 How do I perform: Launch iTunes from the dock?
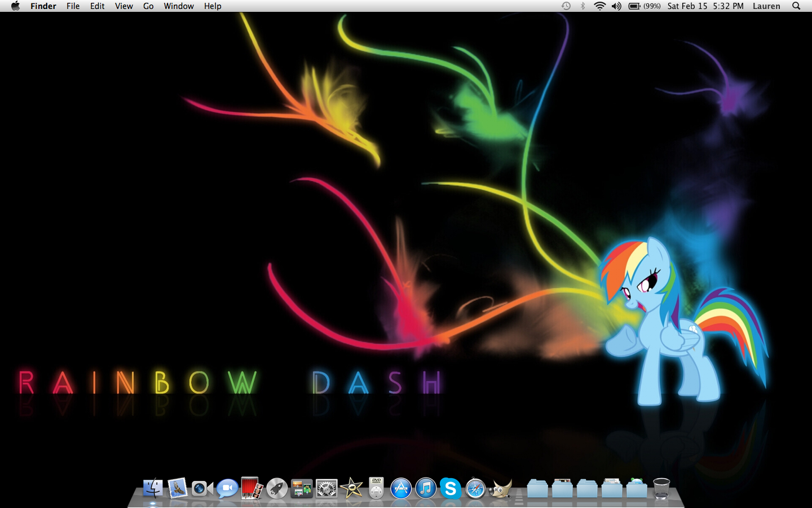tap(426, 488)
